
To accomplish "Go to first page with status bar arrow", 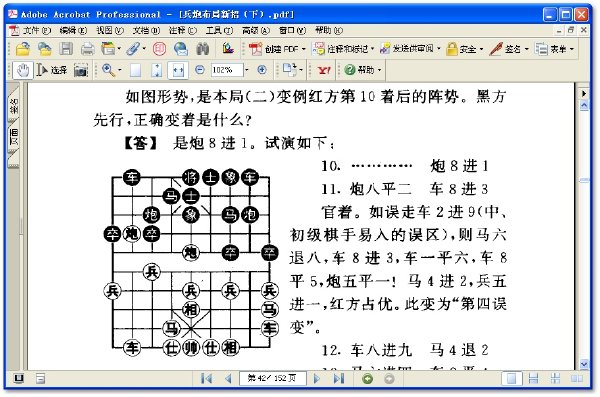I will pyautogui.click(x=206, y=379).
